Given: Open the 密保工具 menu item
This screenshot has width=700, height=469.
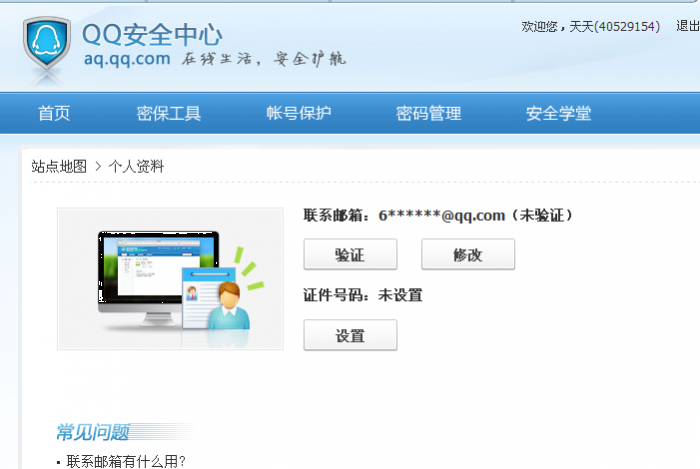Looking at the screenshot, I should 169,113.
